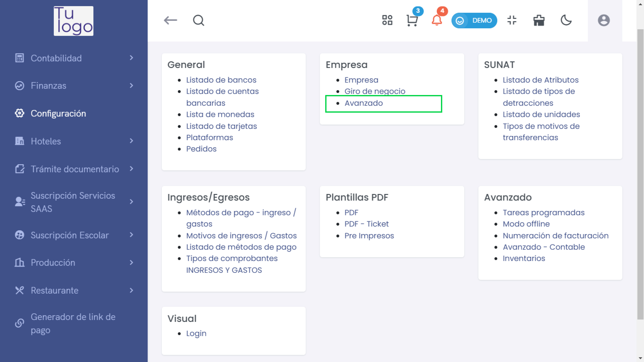This screenshot has height=362, width=644.
Task: Open the user profile avatar
Action: 604,20
